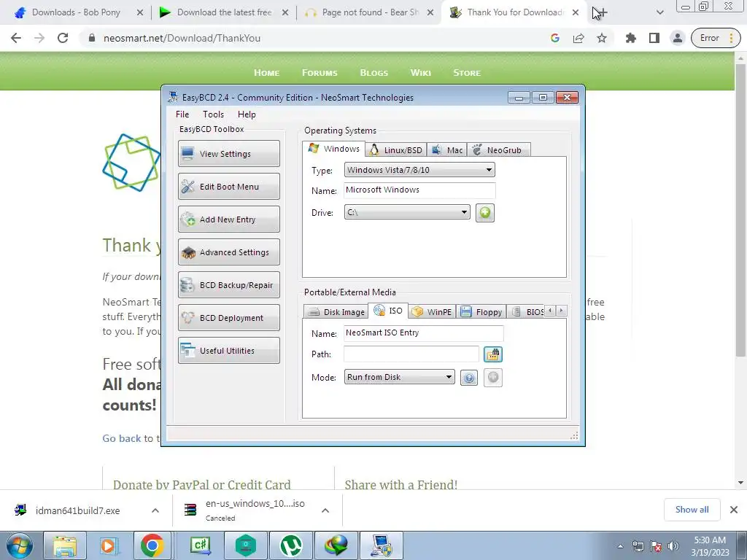Bookmark this page with star icon

click(x=602, y=38)
